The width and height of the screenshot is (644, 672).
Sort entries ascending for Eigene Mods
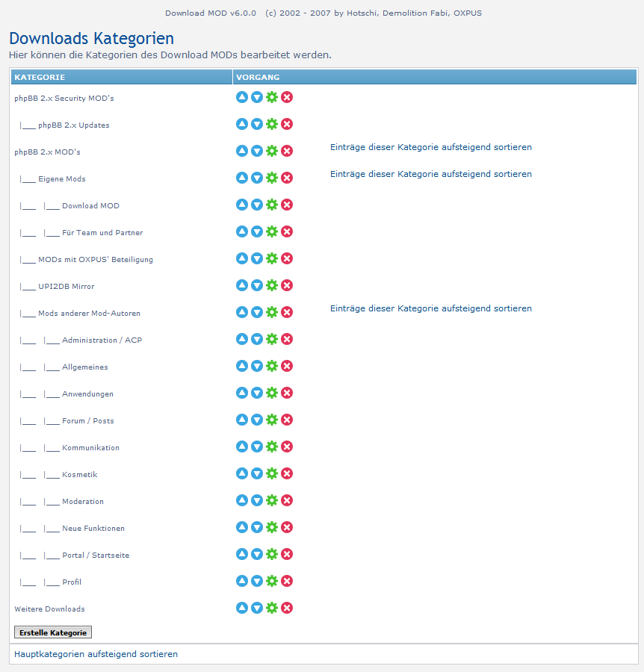(430, 174)
